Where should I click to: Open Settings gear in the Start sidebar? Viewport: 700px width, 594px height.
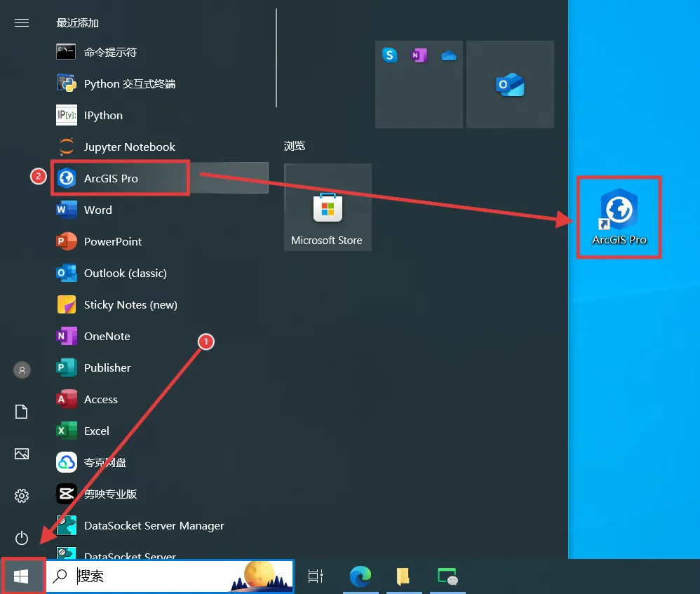[22, 496]
